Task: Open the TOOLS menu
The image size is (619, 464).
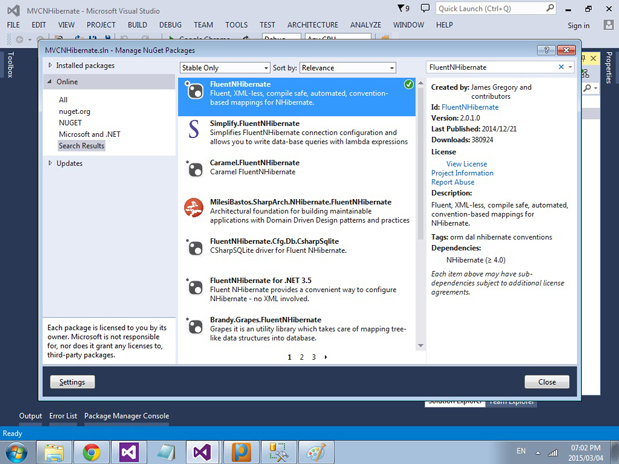Action: (x=236, y=25)
